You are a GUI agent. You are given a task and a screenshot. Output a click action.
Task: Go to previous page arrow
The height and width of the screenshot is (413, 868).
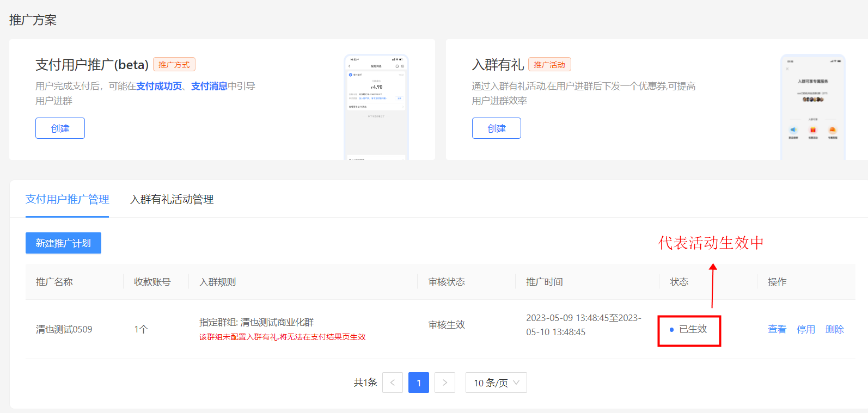[393, 383]
